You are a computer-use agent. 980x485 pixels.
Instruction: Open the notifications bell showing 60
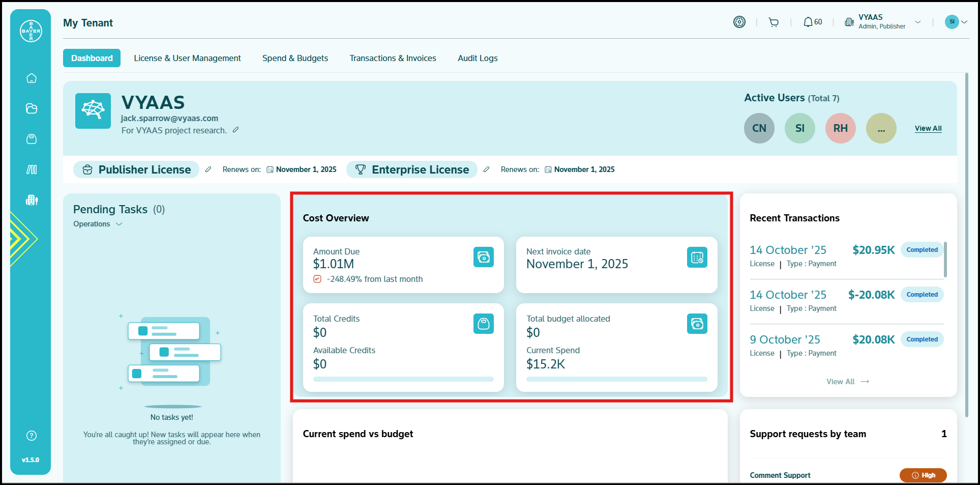point(812,22)
